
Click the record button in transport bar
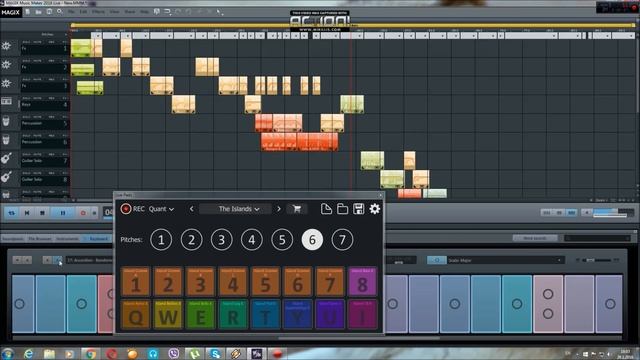(x=83, y=213)
